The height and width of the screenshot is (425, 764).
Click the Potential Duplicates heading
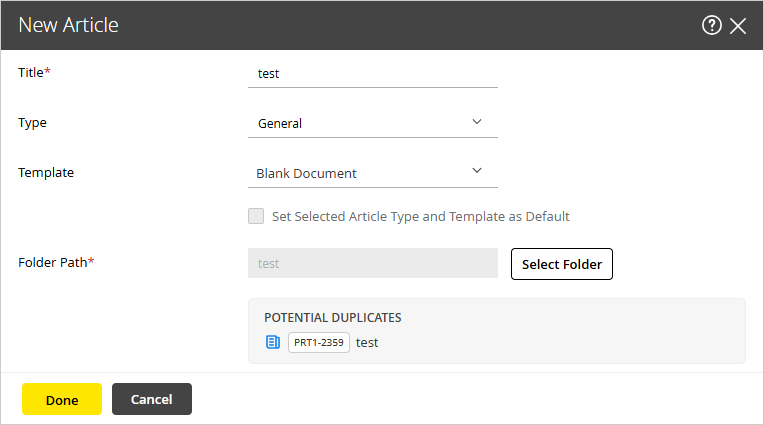tap(333, 317)
